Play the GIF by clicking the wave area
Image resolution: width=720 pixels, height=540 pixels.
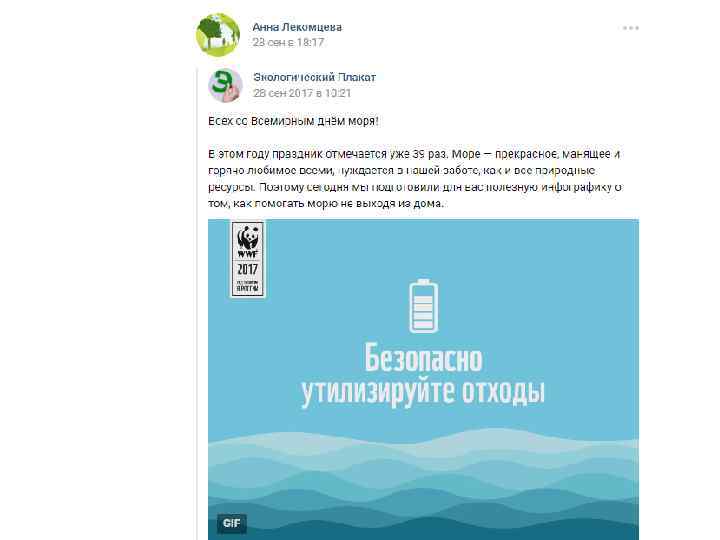(x=423, y=478)
